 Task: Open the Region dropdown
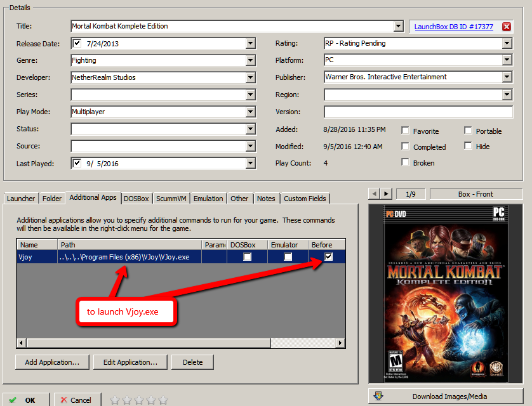(507, 95)
